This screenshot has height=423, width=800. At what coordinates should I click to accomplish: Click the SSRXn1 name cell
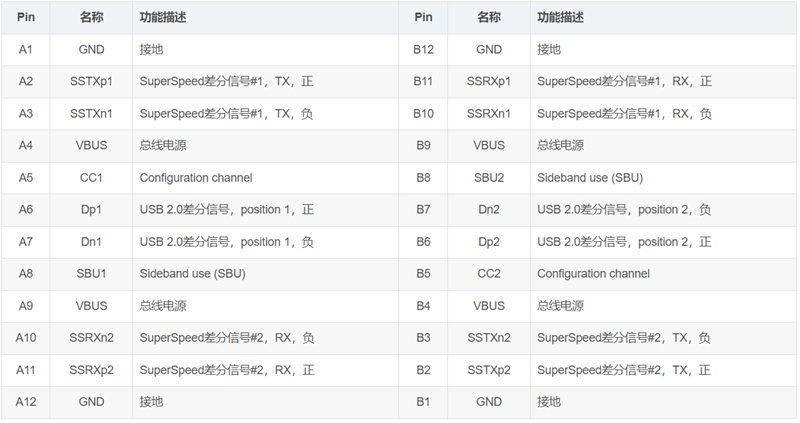[489, 113]
